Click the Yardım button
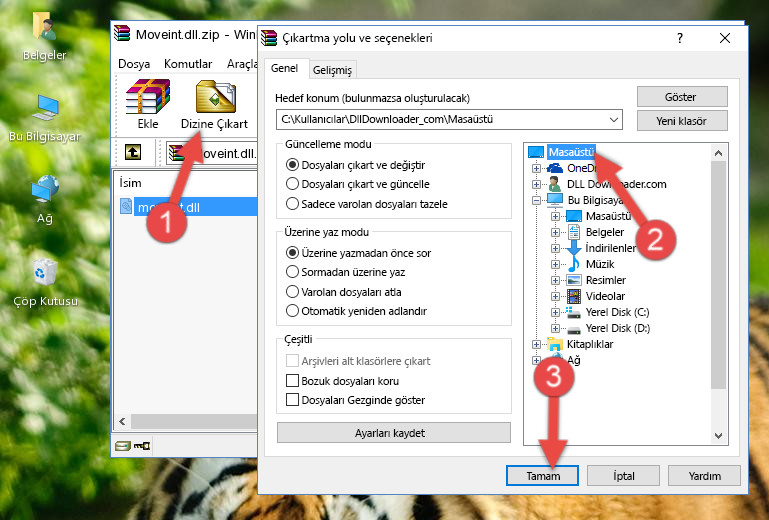The width and height of the screenshot is (769, 520). point(704,476)
